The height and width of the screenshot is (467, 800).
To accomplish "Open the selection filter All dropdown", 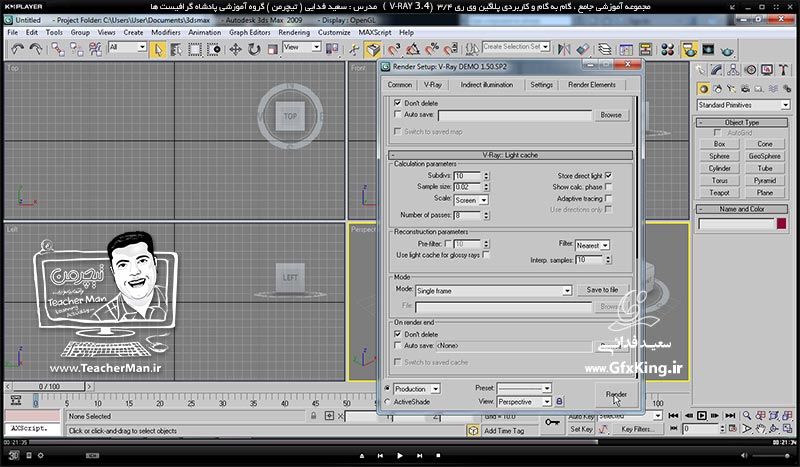I will pos(128,47).
